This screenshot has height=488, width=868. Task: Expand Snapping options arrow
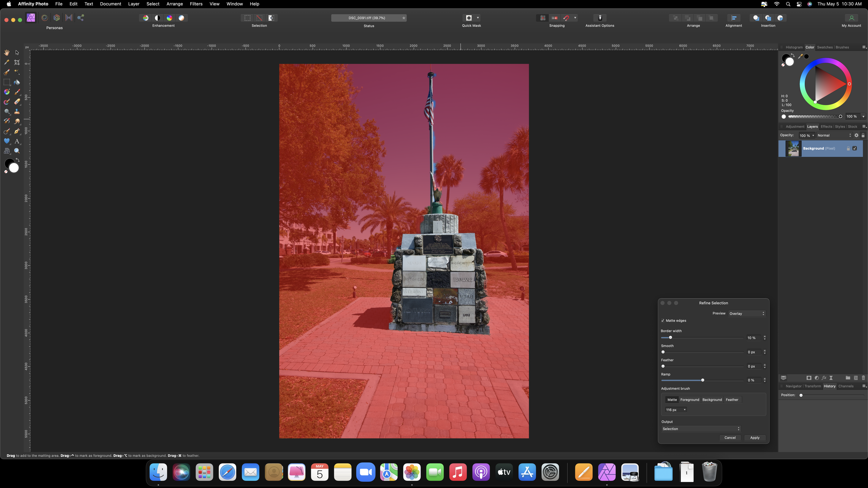coord(575,18)
